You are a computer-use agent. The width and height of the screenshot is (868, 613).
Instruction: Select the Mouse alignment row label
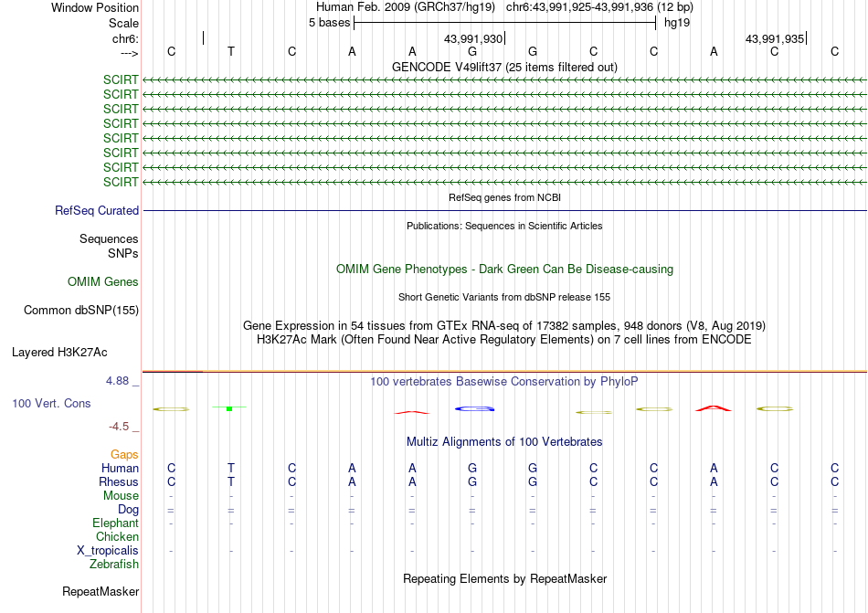[121, 496]
